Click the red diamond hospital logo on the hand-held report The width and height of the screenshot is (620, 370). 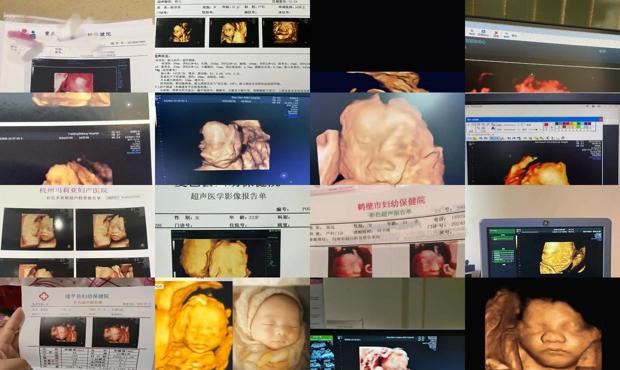pyautogui.click(x=43, y=296)
